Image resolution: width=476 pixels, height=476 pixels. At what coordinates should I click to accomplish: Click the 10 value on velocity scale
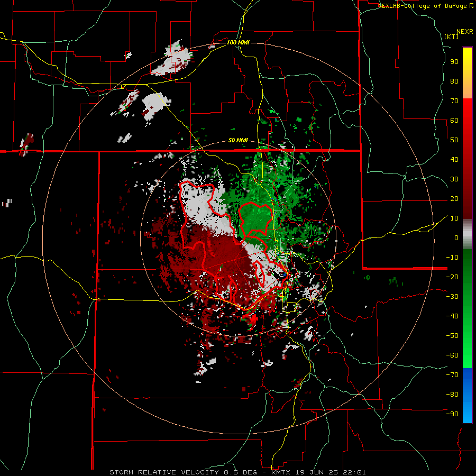454,218
